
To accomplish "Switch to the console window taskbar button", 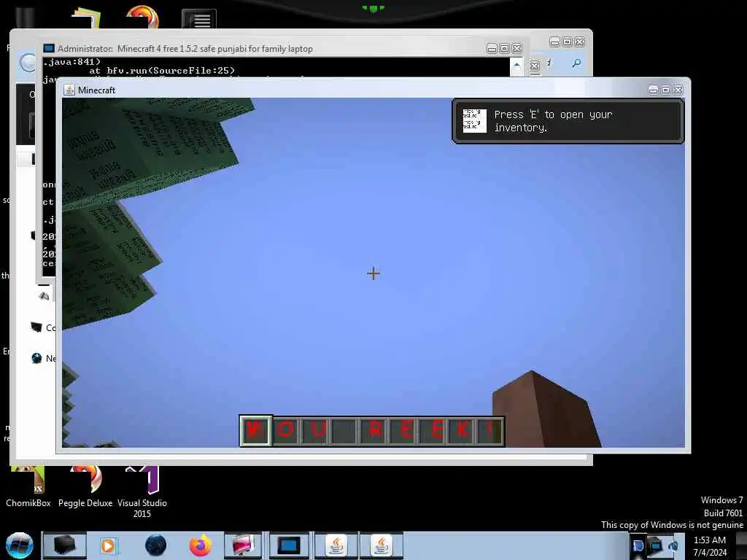I will tap(289, 545).
